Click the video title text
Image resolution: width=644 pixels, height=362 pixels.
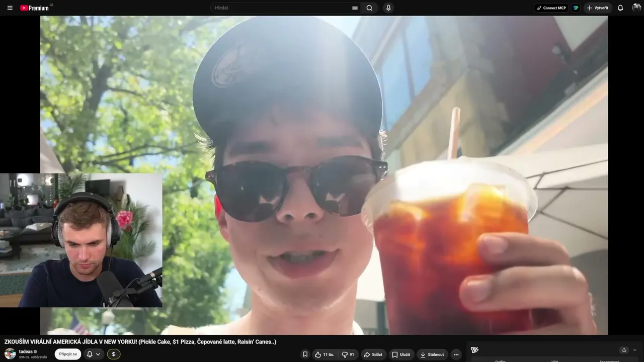pyautogui.click(x=140, y=342)
